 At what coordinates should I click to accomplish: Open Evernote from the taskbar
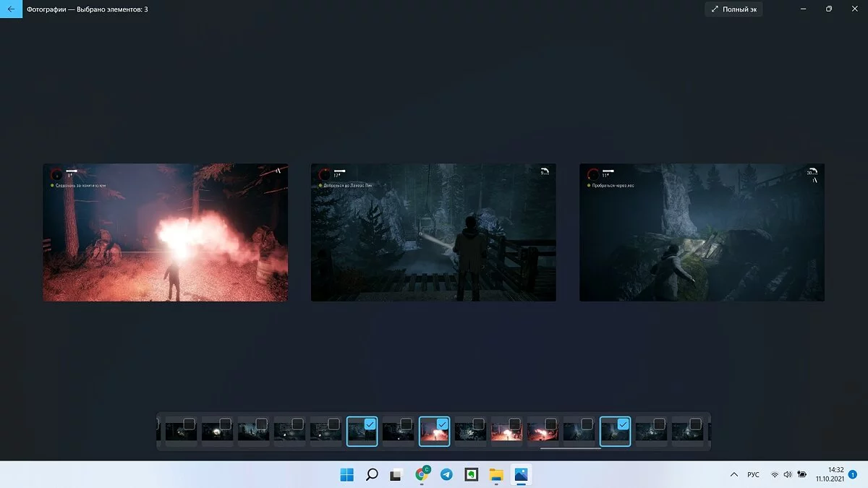click(x=471, y=474)
